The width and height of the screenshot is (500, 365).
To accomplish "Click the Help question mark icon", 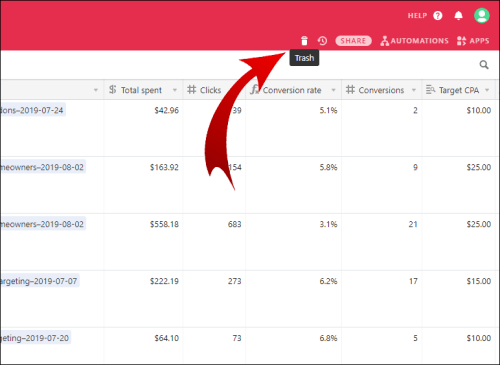I will pos(438,16).
